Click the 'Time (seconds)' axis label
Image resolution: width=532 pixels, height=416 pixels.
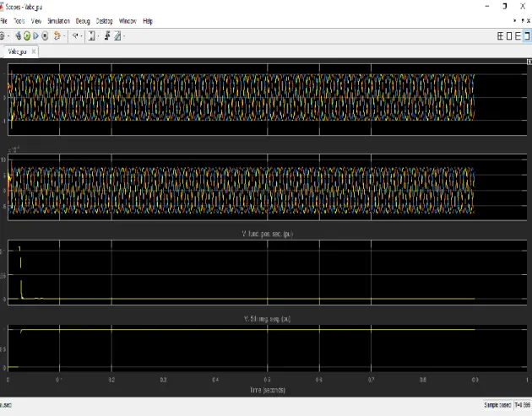click(x=268, y=390)
